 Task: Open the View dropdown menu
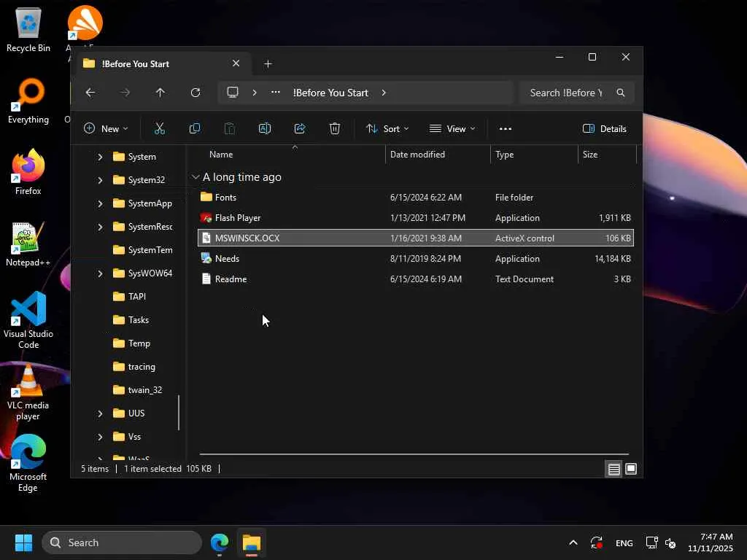tap(452, 128)
